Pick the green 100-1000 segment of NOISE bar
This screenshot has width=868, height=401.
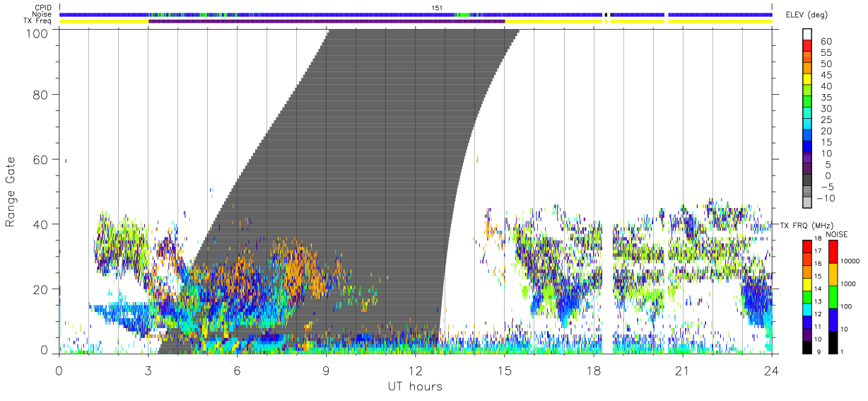pyautogui.click(x=832, y=296)
